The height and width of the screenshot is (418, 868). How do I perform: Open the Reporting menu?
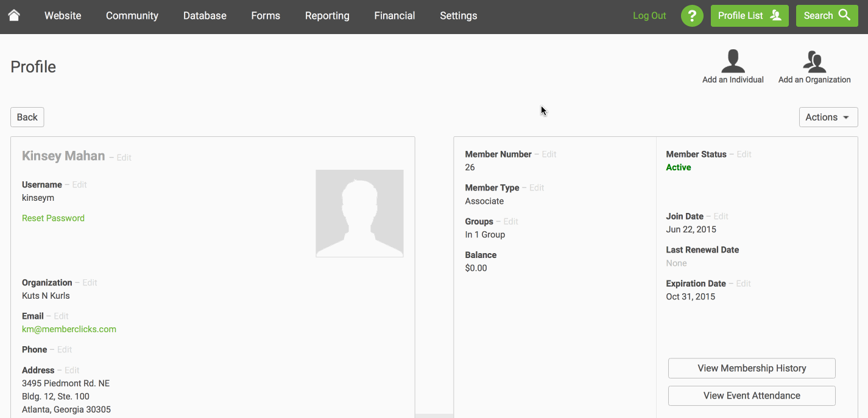pyautogui.click(x=327, y=16)
